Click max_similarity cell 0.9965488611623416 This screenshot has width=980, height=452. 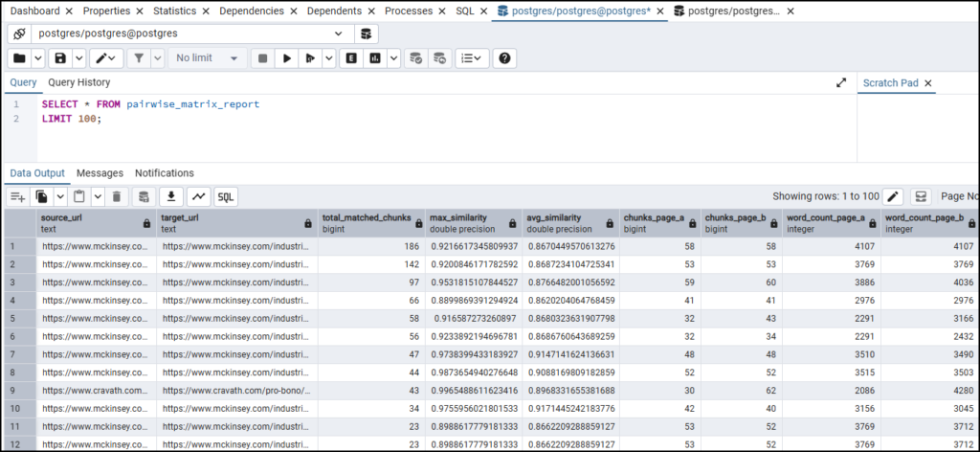click(473, 391)
